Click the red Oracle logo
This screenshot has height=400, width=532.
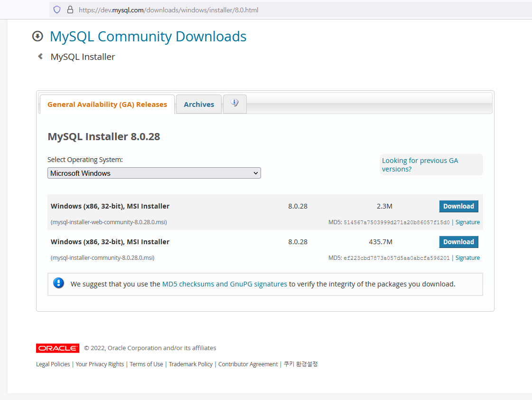[x=58, y=348]
